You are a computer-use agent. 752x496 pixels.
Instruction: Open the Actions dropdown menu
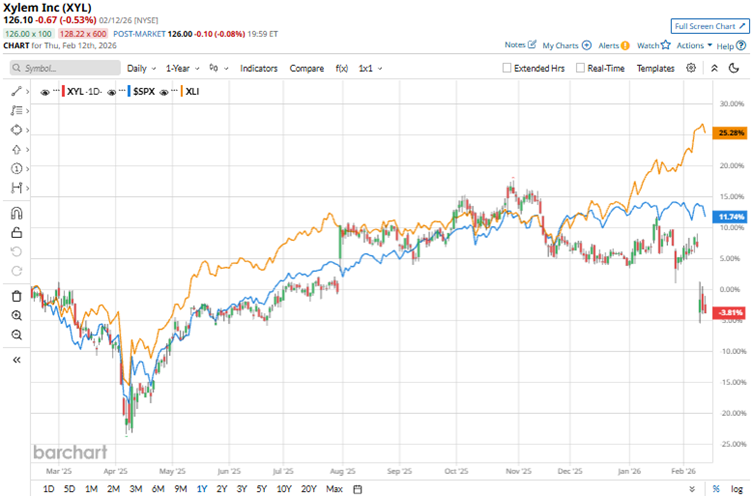[694, 45]
